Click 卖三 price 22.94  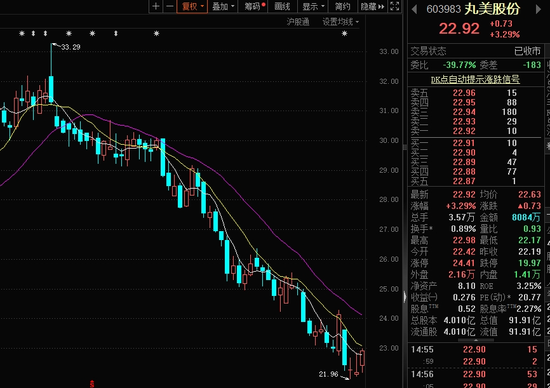[x=464, y=112]
